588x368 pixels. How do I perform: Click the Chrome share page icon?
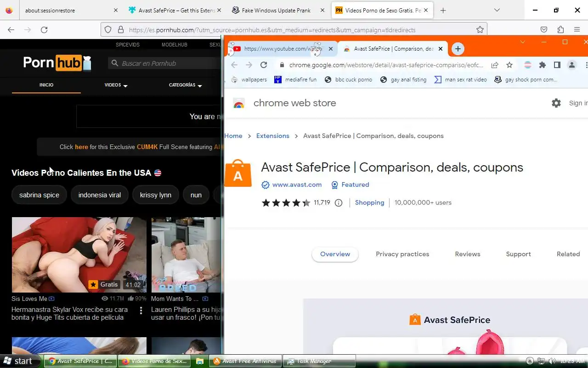[495, 65]
